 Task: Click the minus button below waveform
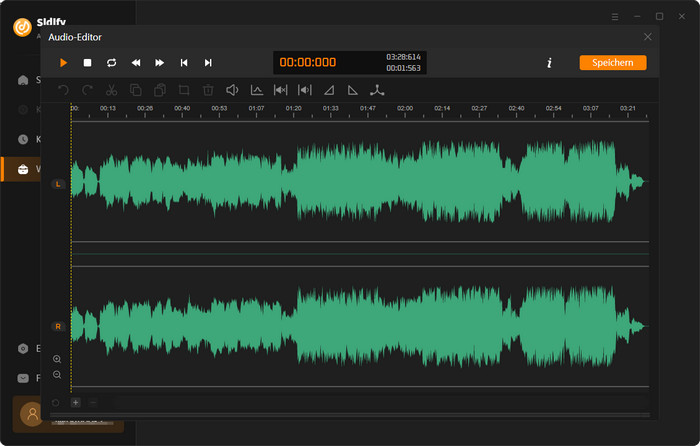point(93,403)
